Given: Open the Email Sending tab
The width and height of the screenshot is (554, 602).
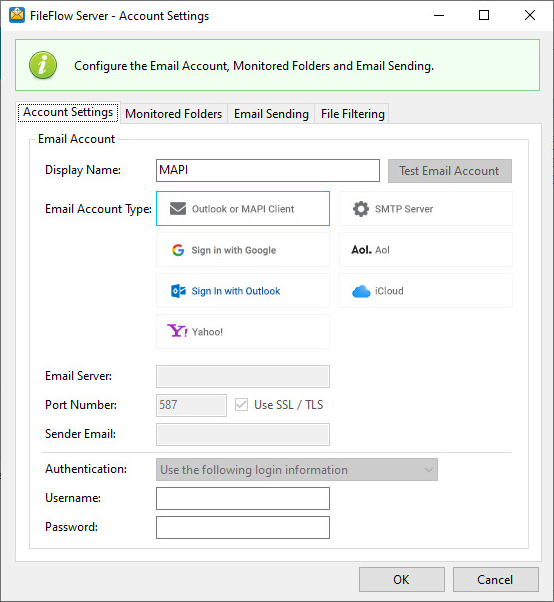Looking at the screenshot, I should tap(271, 114).
